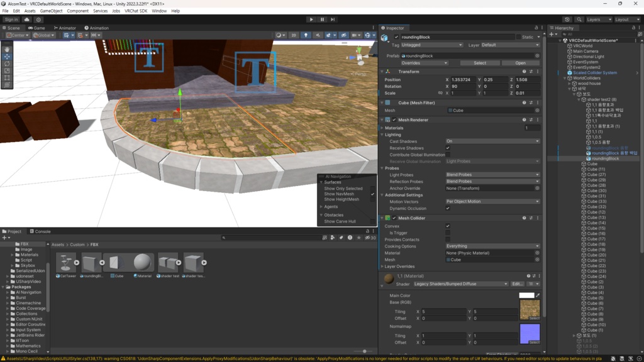Click the prefab Select button
644x362 pixels.
pos(480,63)
